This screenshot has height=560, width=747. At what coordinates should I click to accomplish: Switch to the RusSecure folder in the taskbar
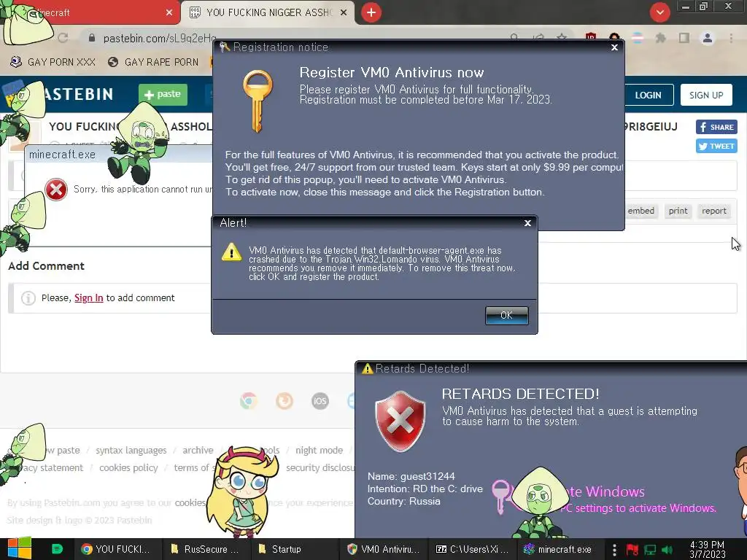click(x=205, y=549)
